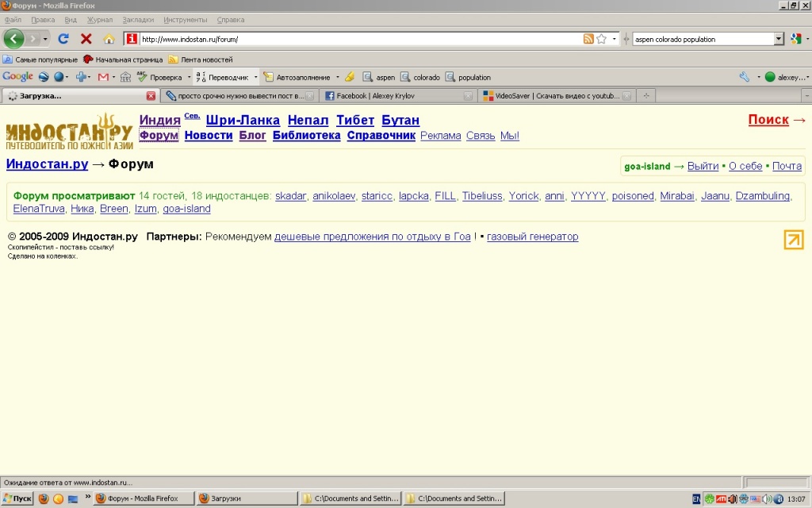Viewport: 812px width, 508px height.
Task: Open the search box history dropdown
Action: [779, 39]
